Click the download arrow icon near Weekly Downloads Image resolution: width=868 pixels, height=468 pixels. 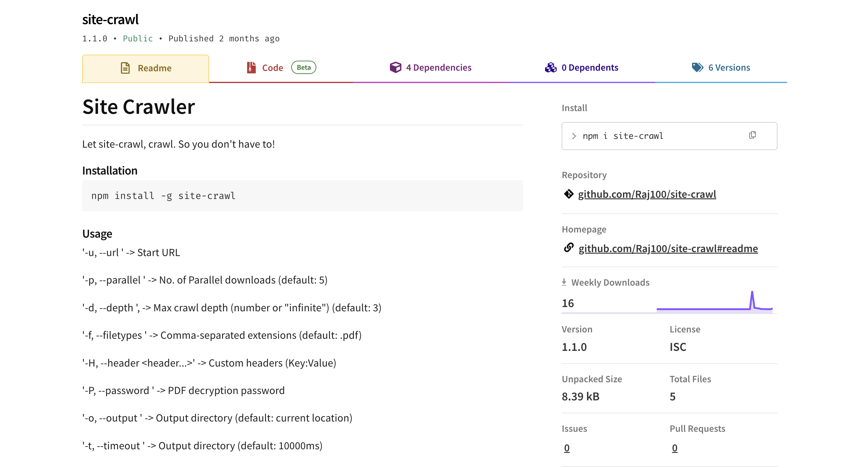coord(564,282)
